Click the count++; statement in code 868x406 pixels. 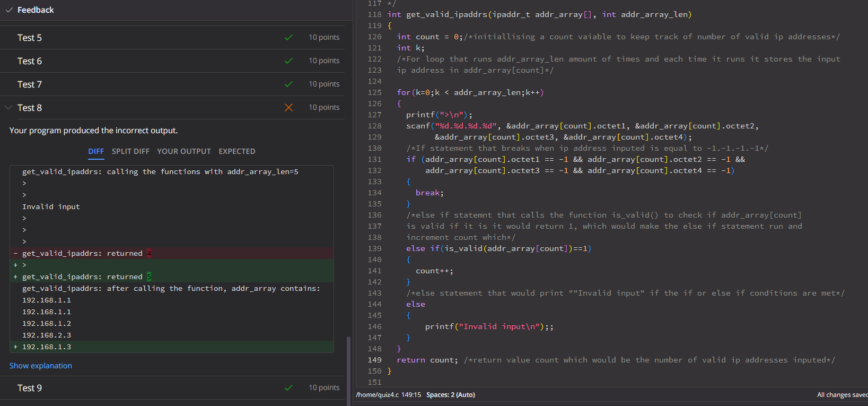(x=434, y=271)
